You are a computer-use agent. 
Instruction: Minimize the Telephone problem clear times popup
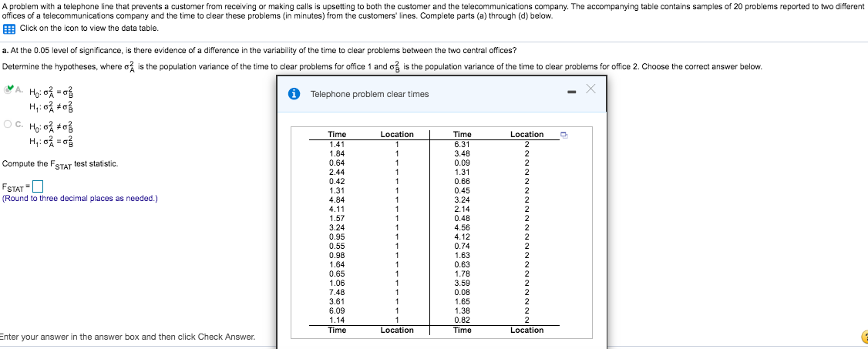click(x=573, y=92)
